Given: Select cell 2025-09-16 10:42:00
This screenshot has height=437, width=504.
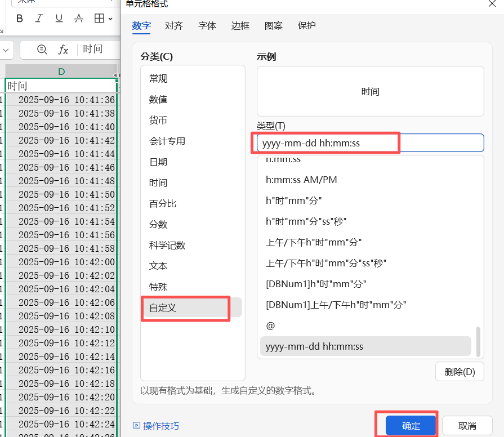Looking at the screenshot, I should coord(61,261).
